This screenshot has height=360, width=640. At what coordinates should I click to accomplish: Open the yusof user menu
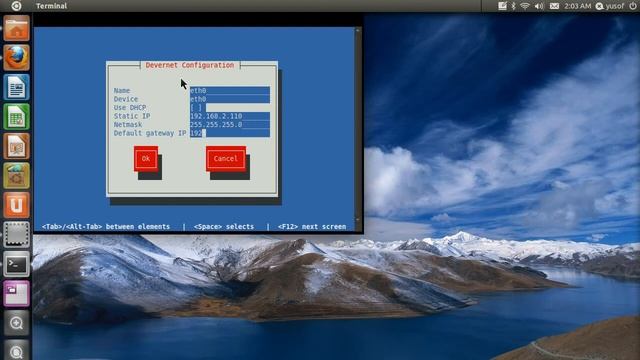point(610,6)
